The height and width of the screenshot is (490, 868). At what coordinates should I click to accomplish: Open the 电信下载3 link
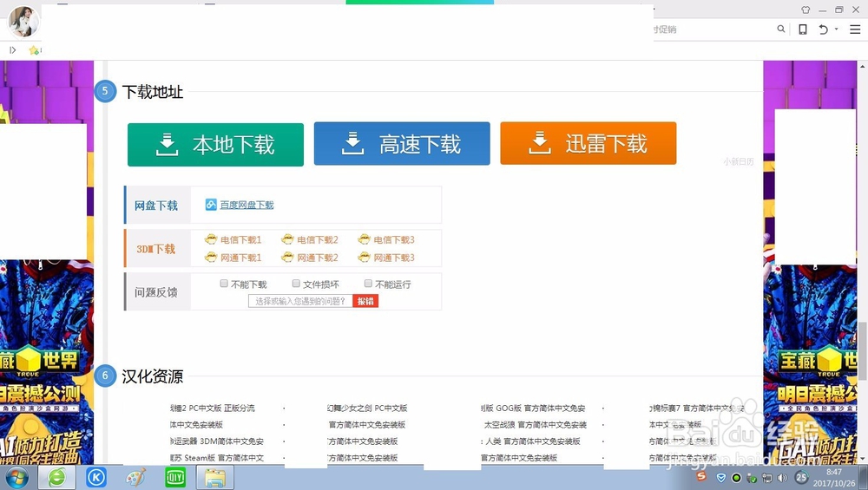coord(393,239)
